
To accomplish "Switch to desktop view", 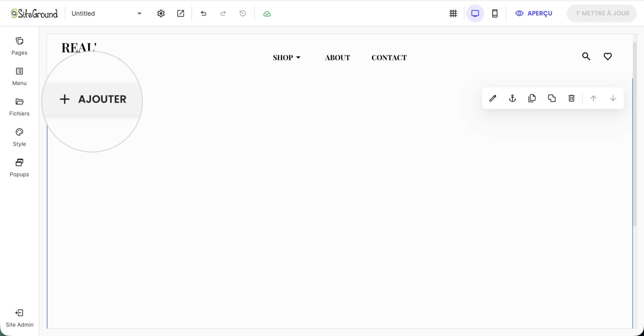I will point(475,13).
